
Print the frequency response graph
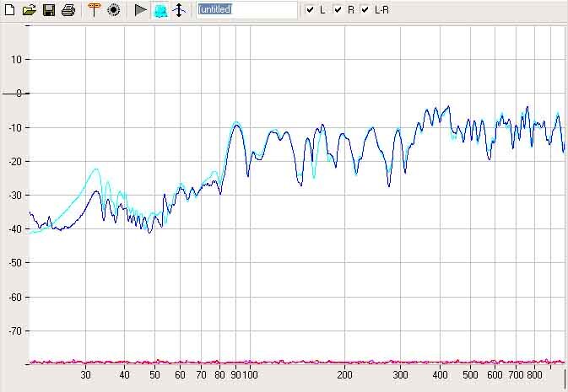[x=68, y=10]
